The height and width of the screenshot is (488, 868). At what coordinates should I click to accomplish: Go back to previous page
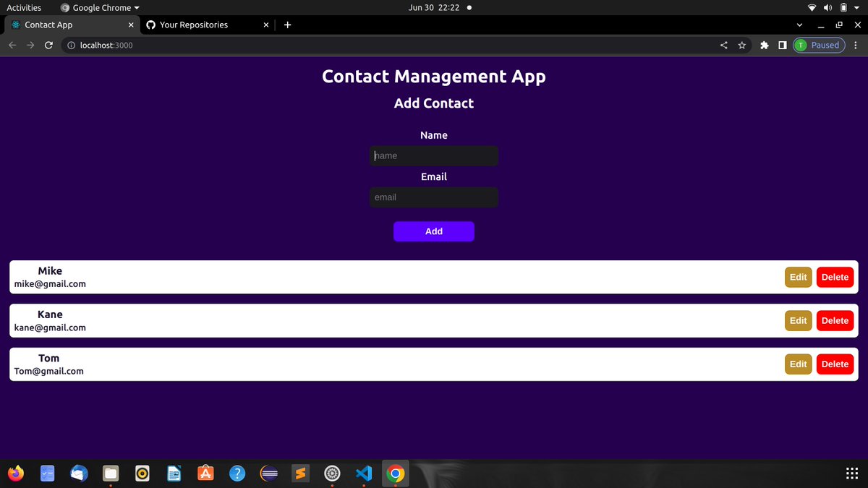[12, 45]
